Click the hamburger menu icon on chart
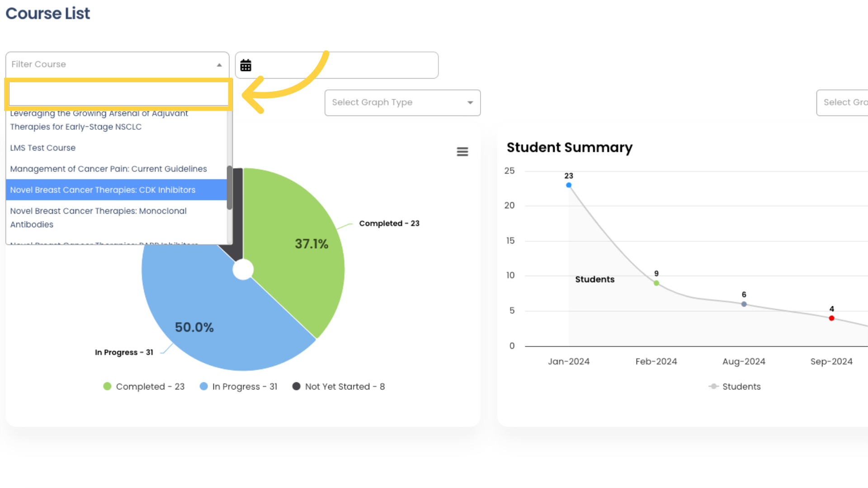 [462, 152]
